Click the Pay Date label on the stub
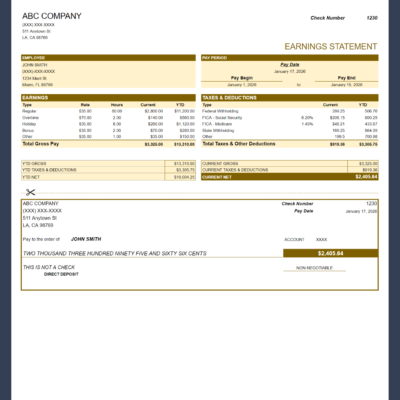 [x=304, y=211]
